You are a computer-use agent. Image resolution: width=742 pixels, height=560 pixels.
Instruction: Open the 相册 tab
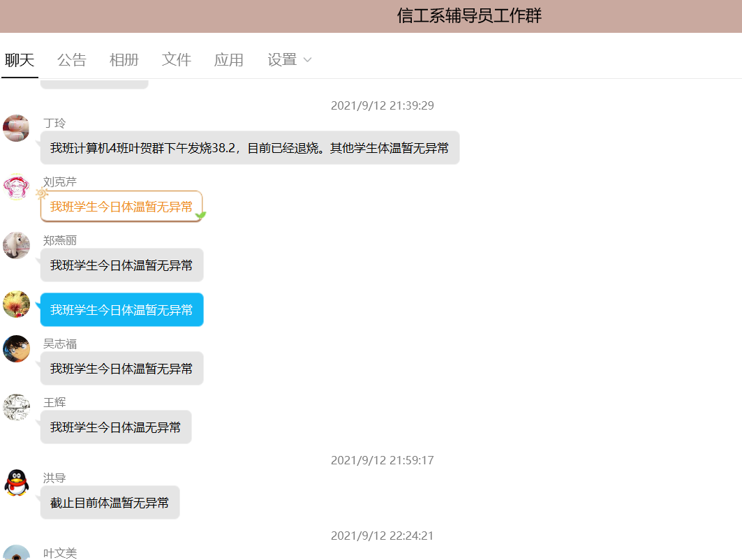[x=124, y=60]
